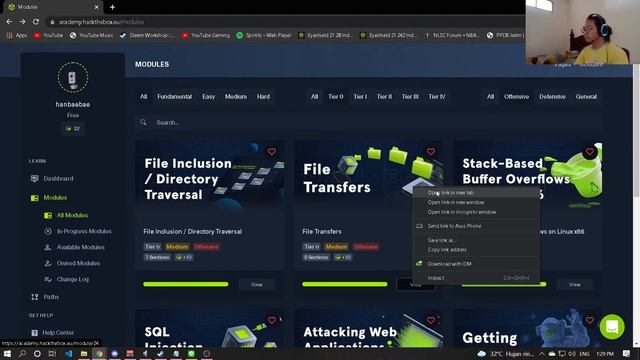Filter difficulty by Easy
Viewport: 640px width, 360px height.
(208, 97)
